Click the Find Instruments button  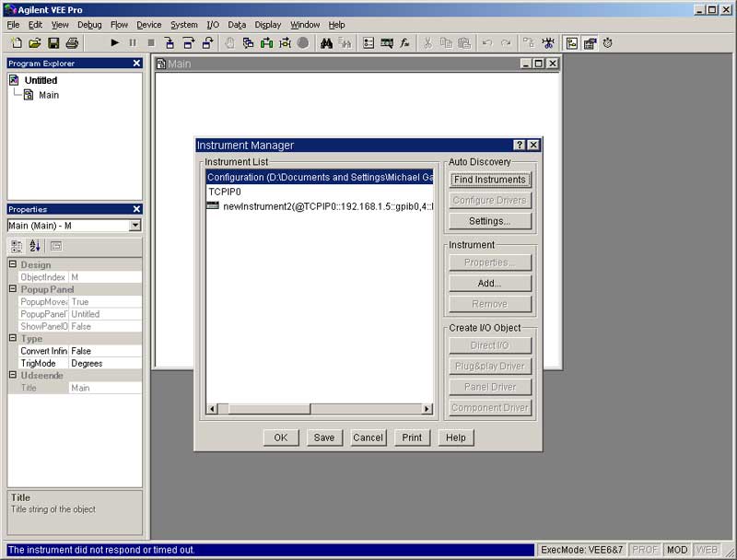[x=489, y=180]
